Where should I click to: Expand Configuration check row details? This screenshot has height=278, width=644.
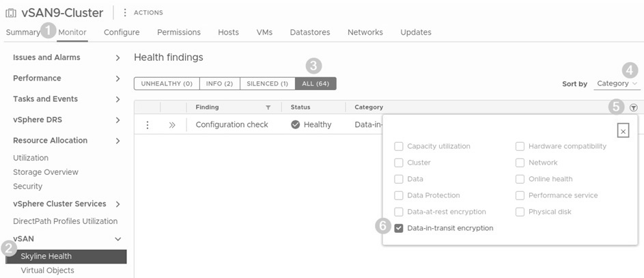tap(172, 125)
